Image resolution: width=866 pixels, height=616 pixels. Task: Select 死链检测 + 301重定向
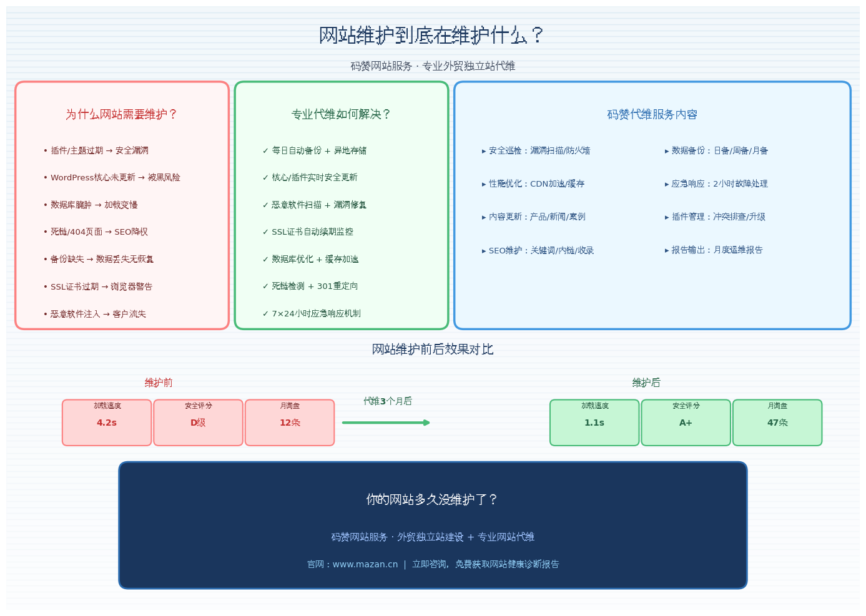tap(310, 286)
